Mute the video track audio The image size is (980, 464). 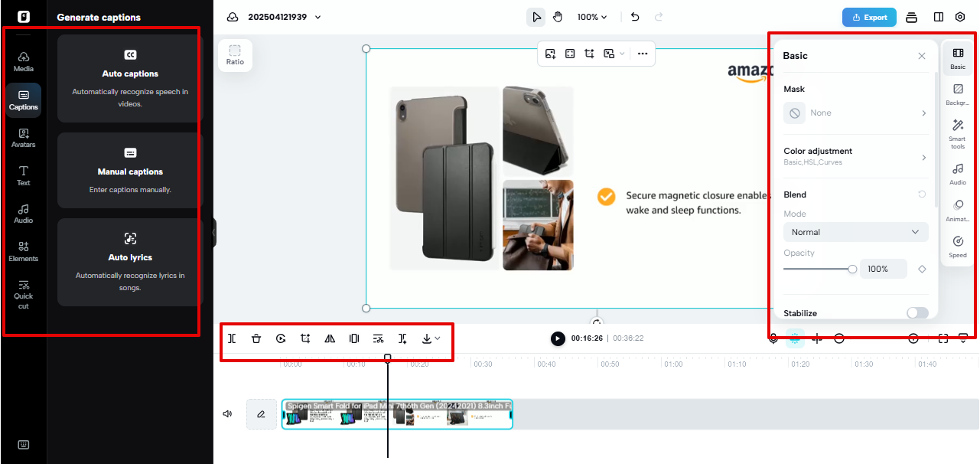point(227,413)
